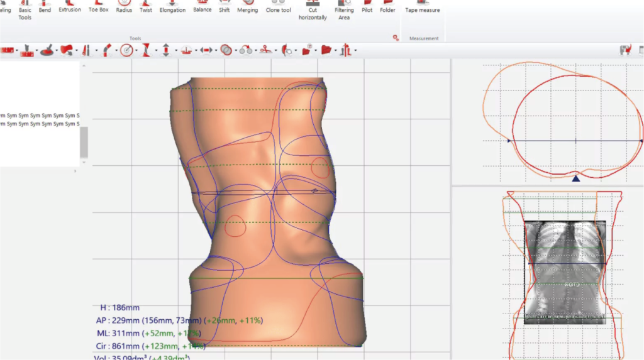Activate the Toe Box tool
The image size is (644, 360).
[99, 7]
